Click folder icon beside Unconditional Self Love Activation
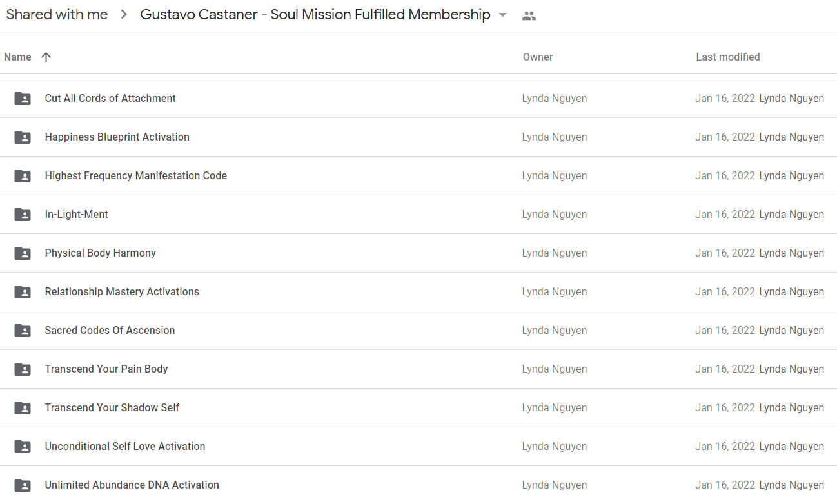Viewport: 837px width, 504px height. click(23, 447)
